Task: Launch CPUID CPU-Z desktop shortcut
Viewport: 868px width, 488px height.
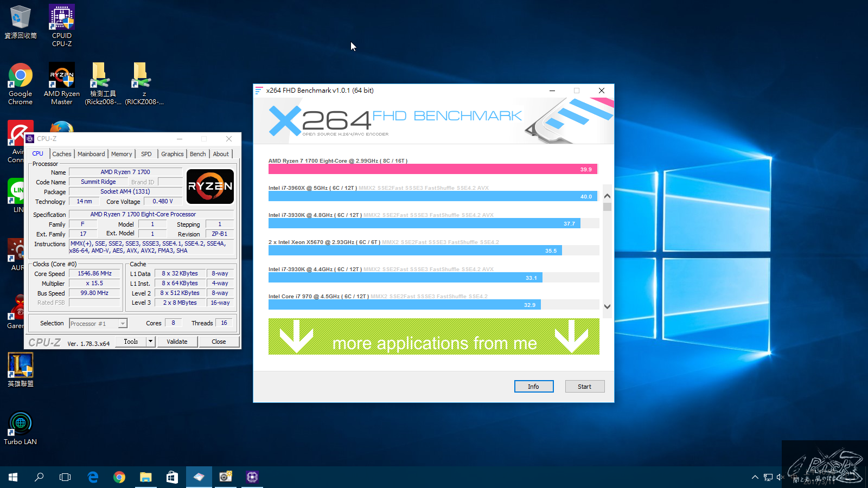Action: tap(62, 25)
